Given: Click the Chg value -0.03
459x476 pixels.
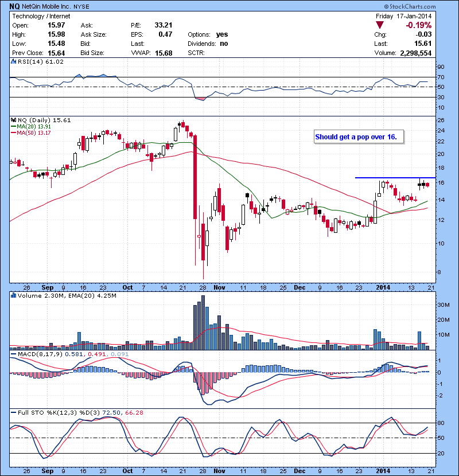Looking at the screenshot, I should pos(423,34).
